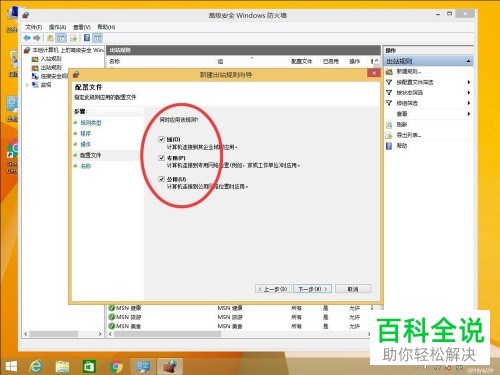Click the Export list toolbar icon
This screenshot has width=500, height=375.
(74, 38)
